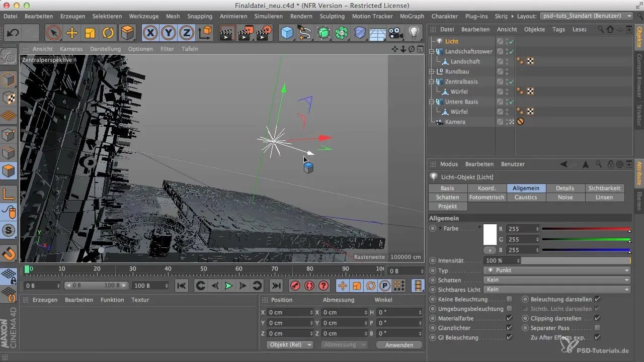Select the Move tool
644x362 pixels.
tap(72, 33)
